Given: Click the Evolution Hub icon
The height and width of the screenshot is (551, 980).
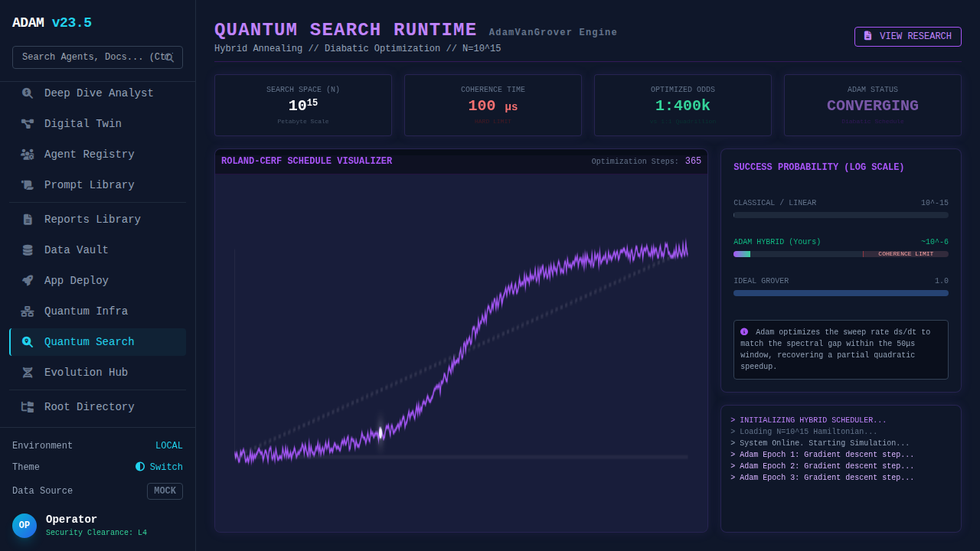Looking at the screenshot, I should (28, 373).
